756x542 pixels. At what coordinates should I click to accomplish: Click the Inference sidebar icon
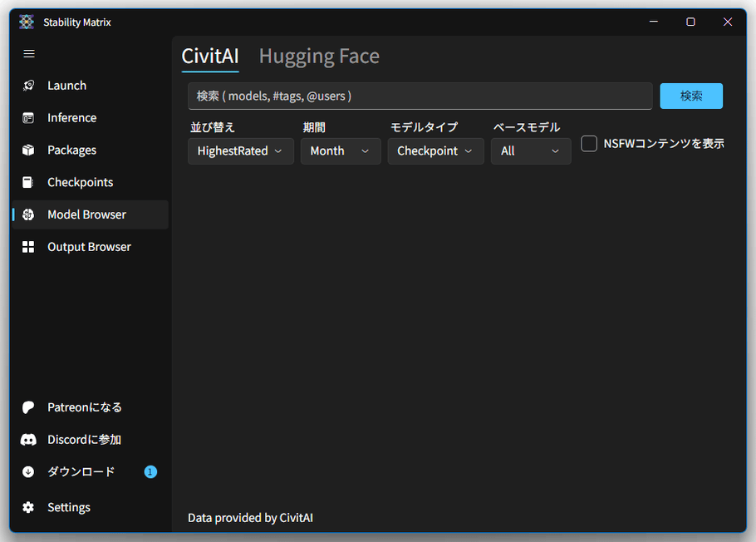(x=28, y=118)
